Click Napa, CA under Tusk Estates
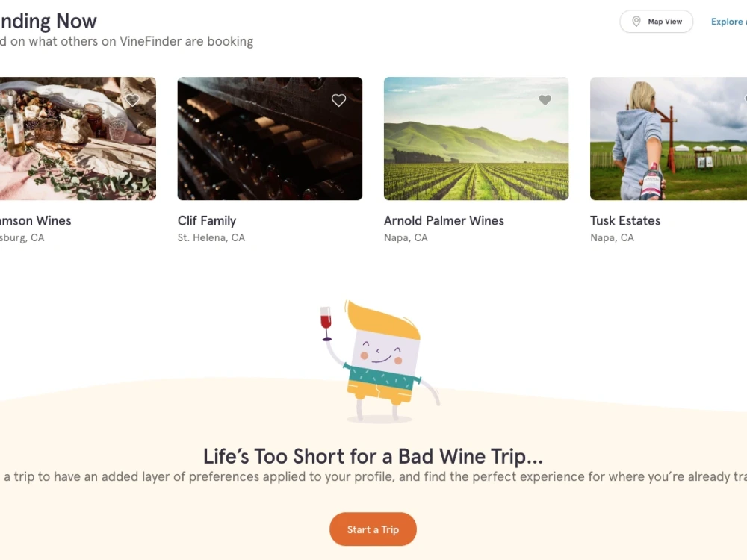This screenshot has height=560, width=747. click(613, 237)
